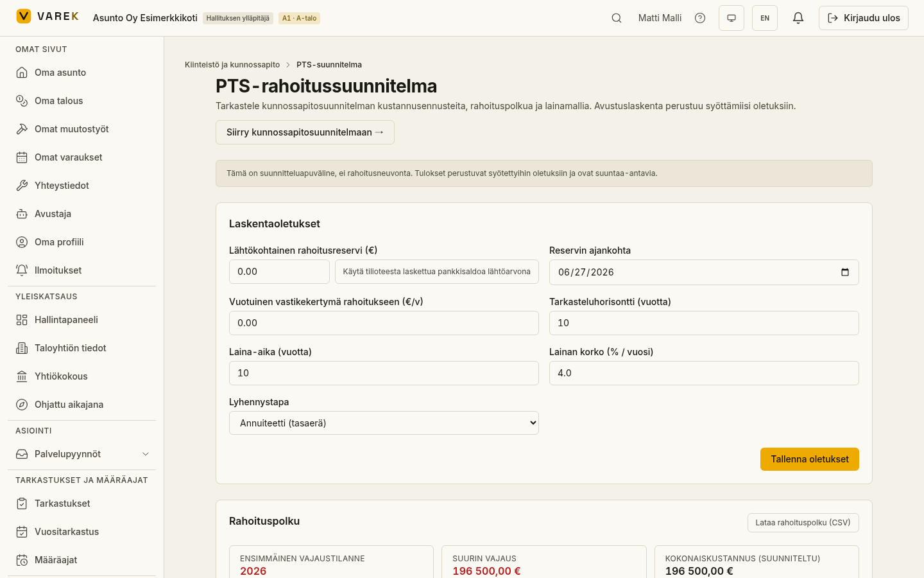Click the A1 · A-talo badge

300,18
